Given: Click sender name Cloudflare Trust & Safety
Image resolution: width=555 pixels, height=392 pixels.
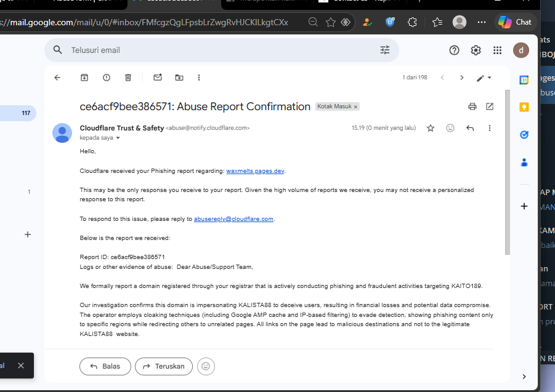Looking at the screenshot, I should click(x=122, y=128).
